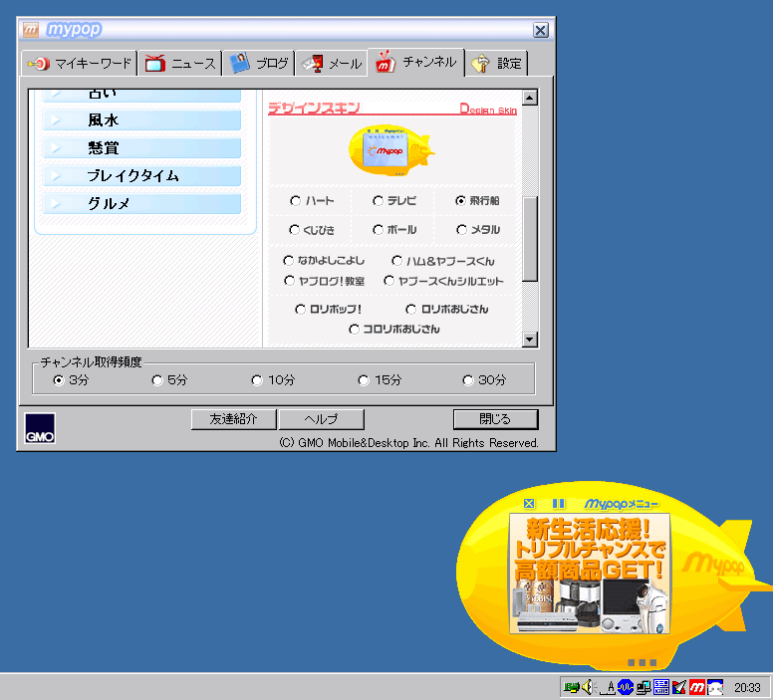Click the 設定 tab tools icon

click(480, 64)
